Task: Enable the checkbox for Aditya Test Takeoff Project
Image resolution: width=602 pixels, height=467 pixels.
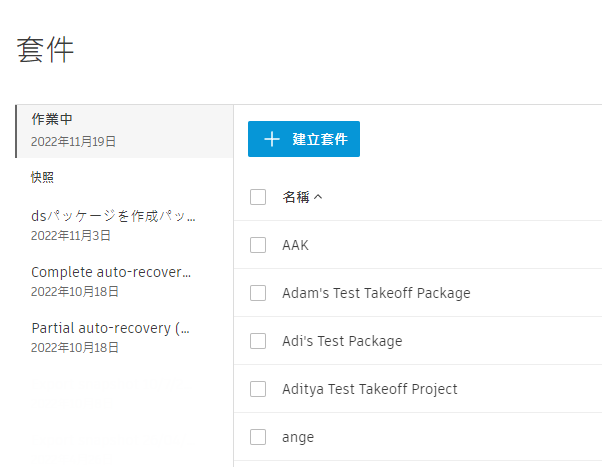Action: [x=258, y=389]
